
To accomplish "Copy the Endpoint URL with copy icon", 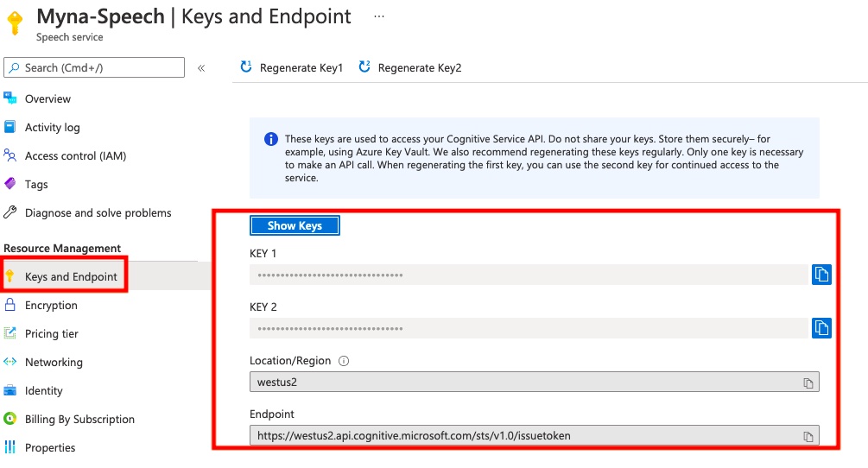I will click(808, 436).
